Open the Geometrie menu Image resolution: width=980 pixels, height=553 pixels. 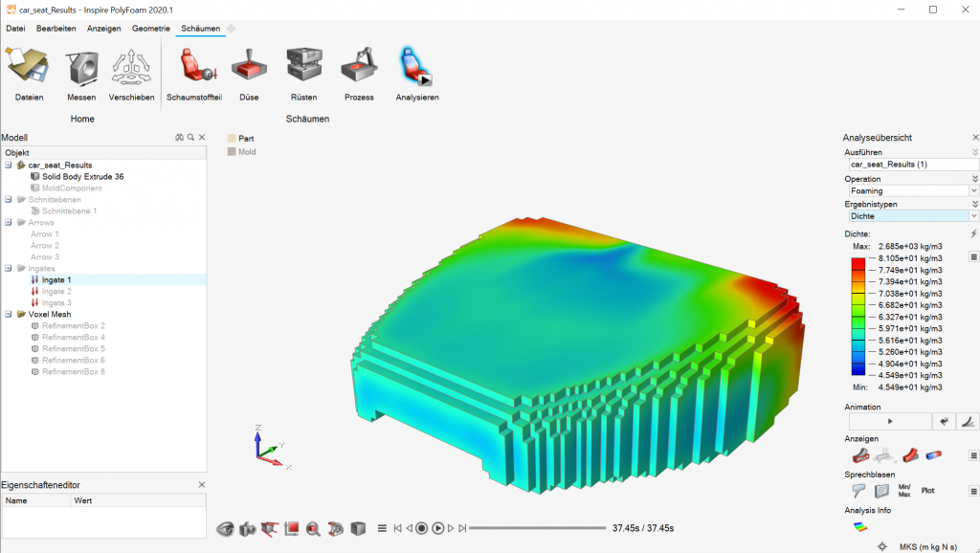pos(150,29)
